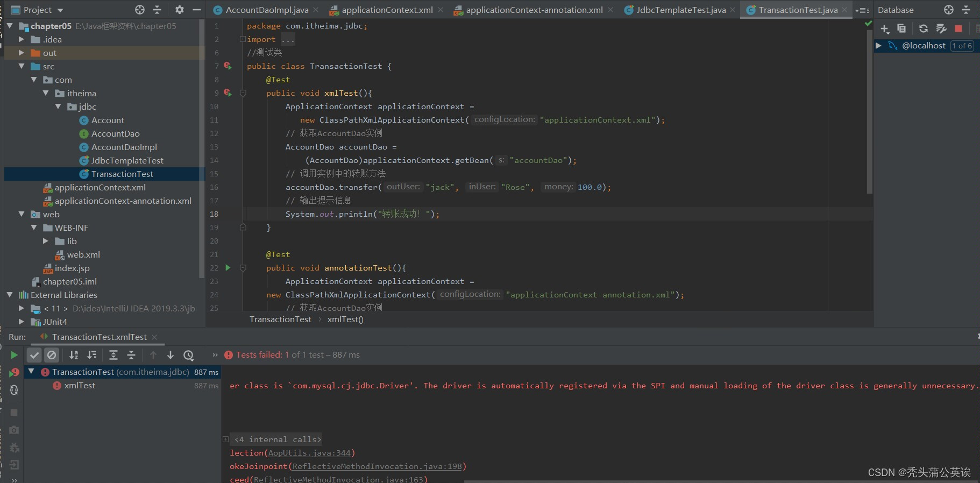
Task: Click run gutter icon for xmlTest method
Action: [x=228, y=93]
